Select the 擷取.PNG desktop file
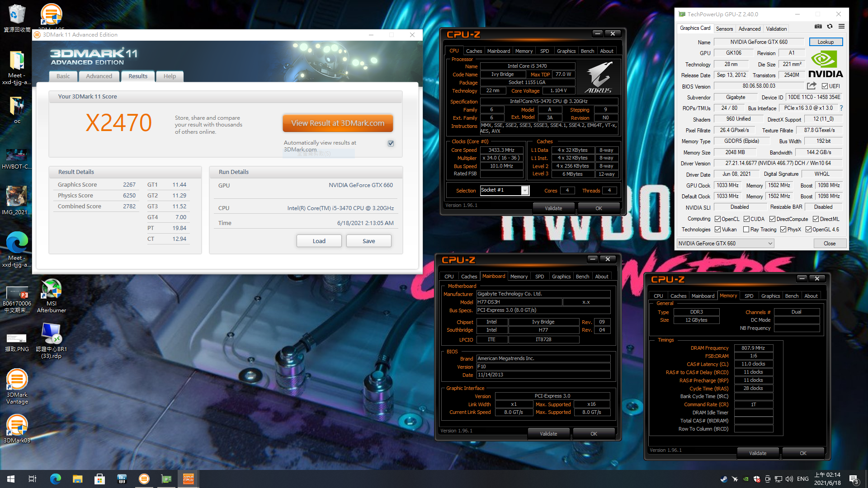 click(x=17, y=343)
